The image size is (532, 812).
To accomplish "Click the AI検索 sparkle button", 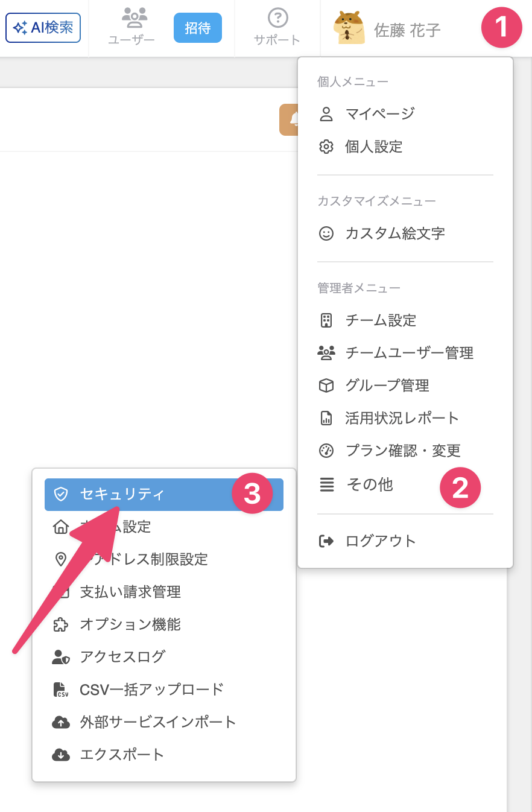I will pyautogui.click(x=43, y=28).
